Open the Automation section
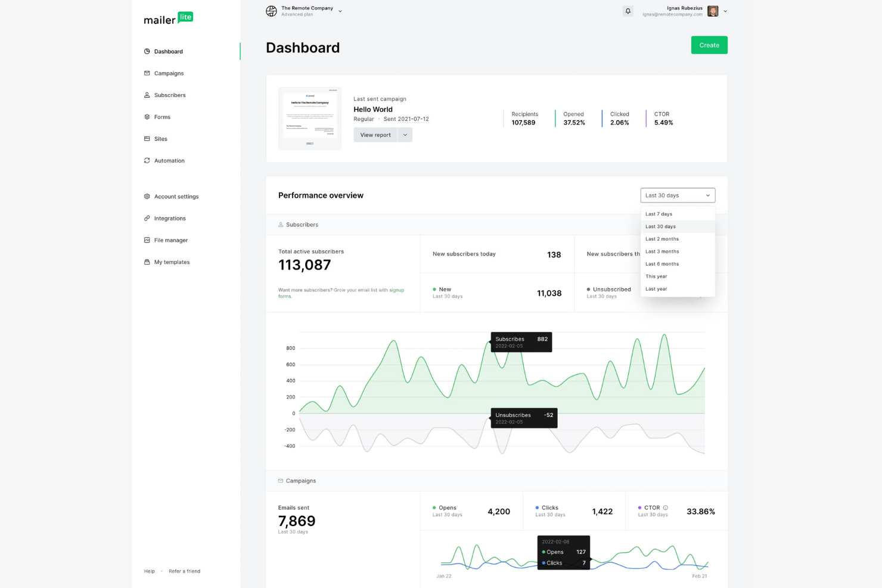Screen dimensions: 882x588 pos(169,160)
